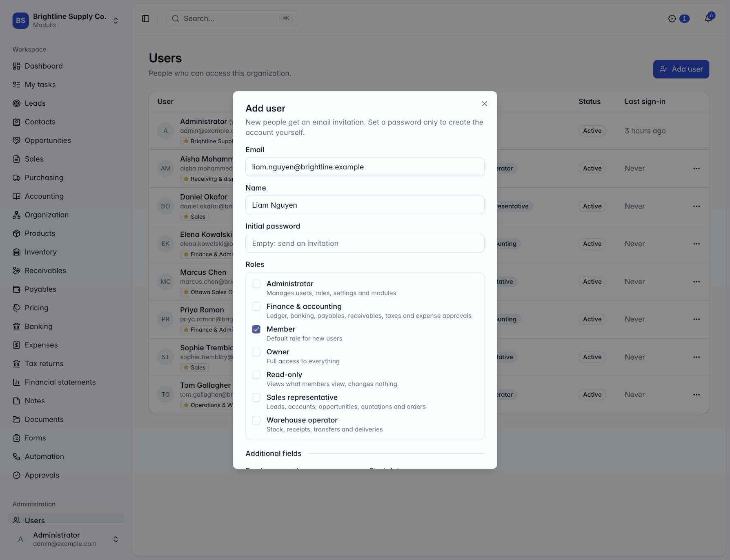Click the Automation icon
The height and width of the screenshot is (560, 730).
[x=16, y=457]
